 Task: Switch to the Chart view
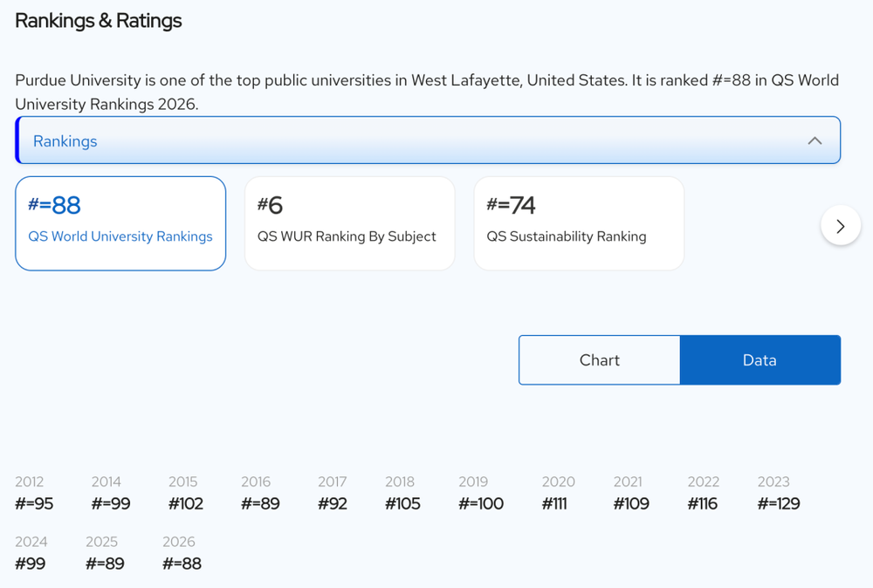pyautogui.click(x=599, y=359)
